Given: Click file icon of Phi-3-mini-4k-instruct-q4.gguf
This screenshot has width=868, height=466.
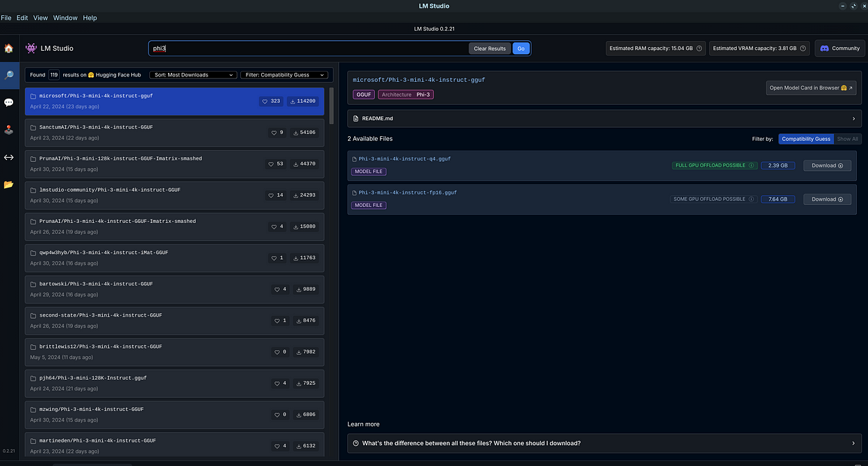Looking at the screenshot, I should tap(354, 159).
